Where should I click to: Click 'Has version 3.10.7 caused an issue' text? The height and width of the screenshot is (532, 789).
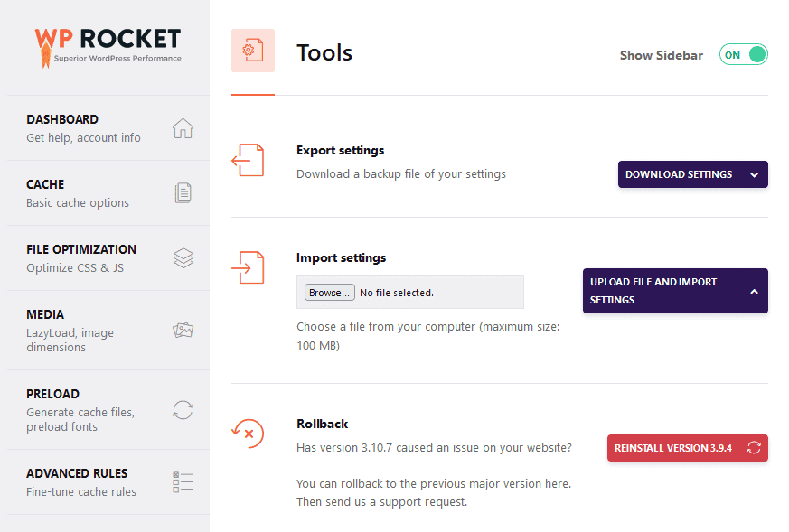[434, 447]
